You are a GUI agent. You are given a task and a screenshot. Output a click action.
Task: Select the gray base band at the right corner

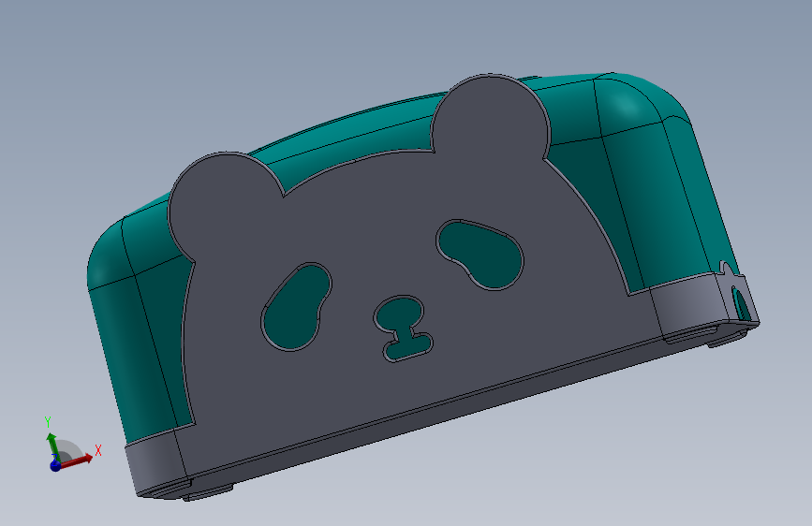click(688, 305)
